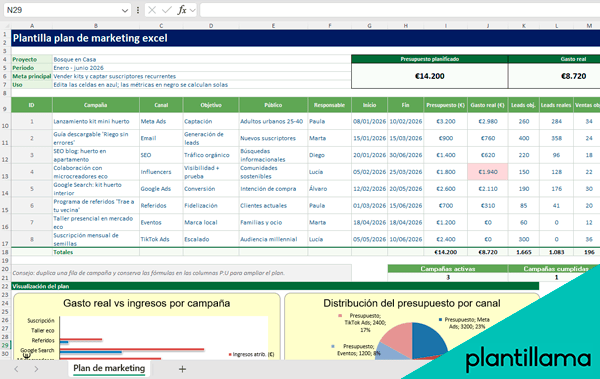Select start date 08/01/2026

point(369,121)
